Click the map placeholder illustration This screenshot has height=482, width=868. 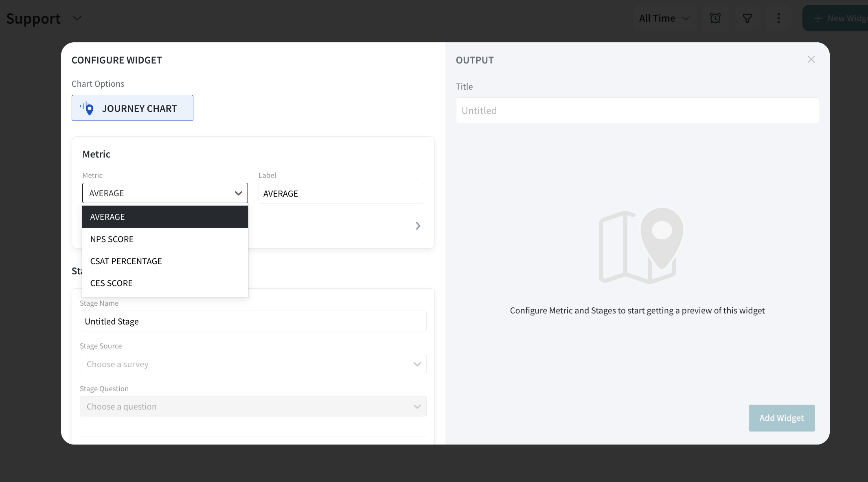pyautogui.click(x=641, y=246)
